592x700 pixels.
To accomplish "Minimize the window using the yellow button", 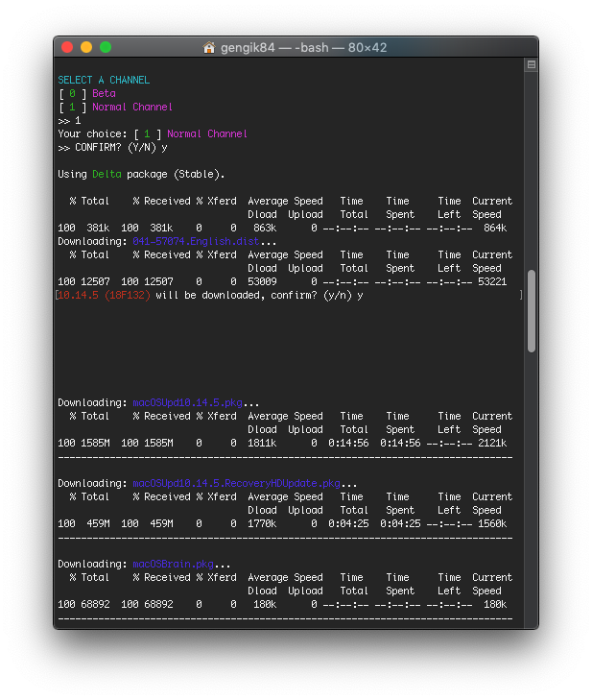I will (x=86, y=47).
